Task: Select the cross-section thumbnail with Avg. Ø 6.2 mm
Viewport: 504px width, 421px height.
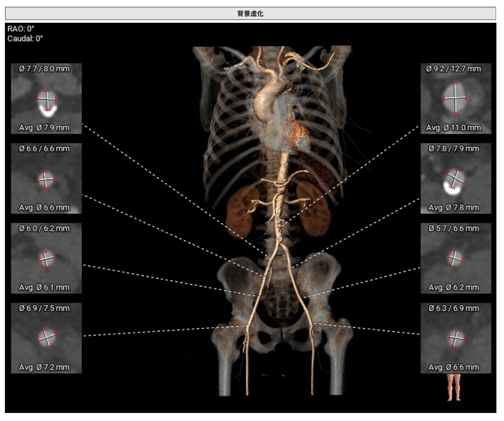Action: 456,258
